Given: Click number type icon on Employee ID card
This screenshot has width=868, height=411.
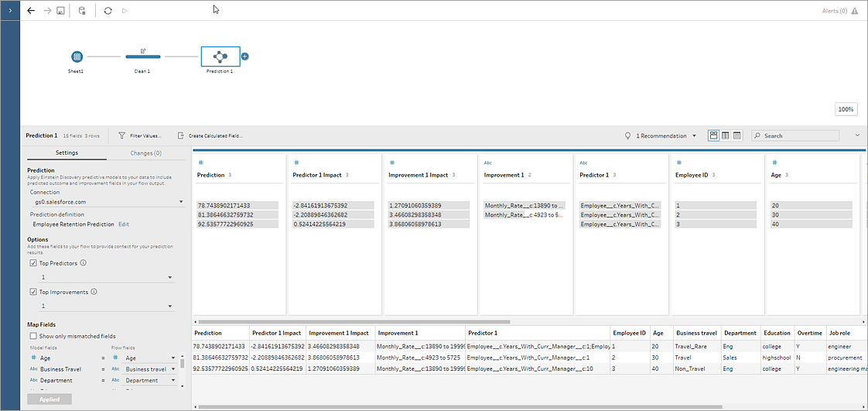Looking at the screenshot, I should click(x=678, y=163).
